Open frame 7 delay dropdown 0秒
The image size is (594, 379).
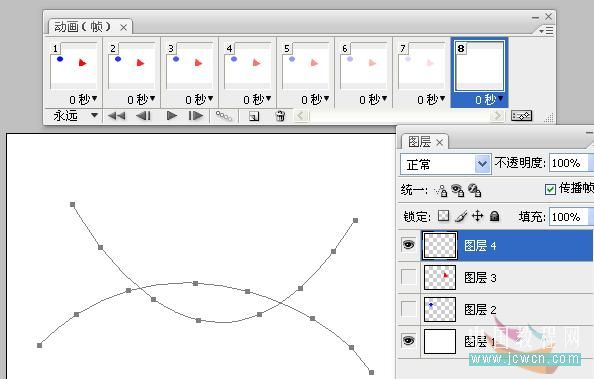click(x=431, y=100)
